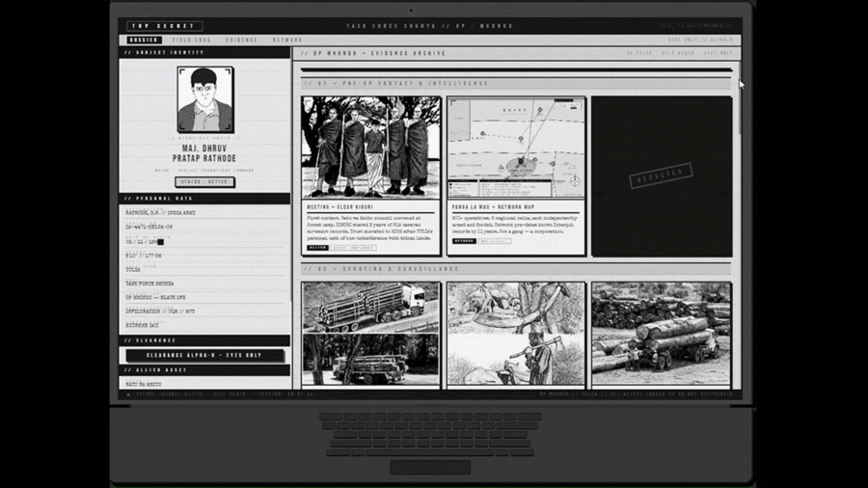
Task: Collapse the Scouting & Surveillance section header
Action: [x=516, y=269]
